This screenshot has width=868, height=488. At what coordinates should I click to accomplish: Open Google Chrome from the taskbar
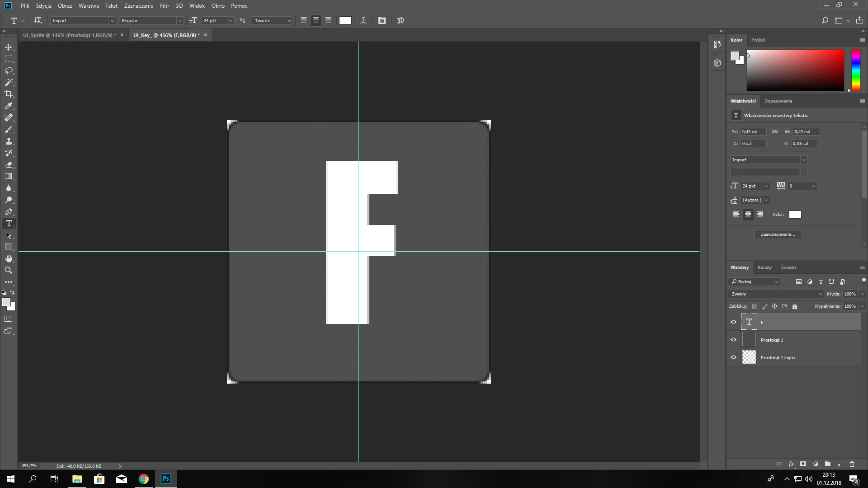coord(143,479)
